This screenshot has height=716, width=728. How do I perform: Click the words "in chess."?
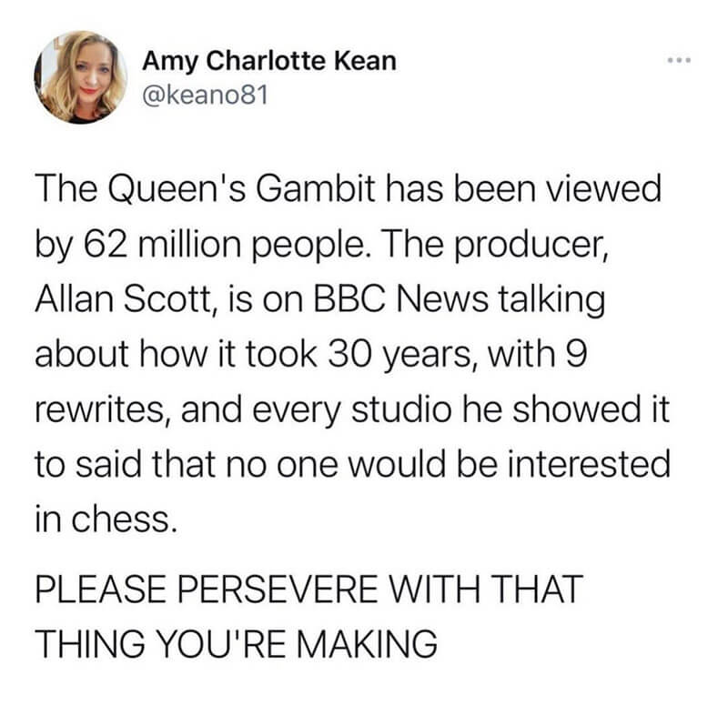[x=106, y=519]
